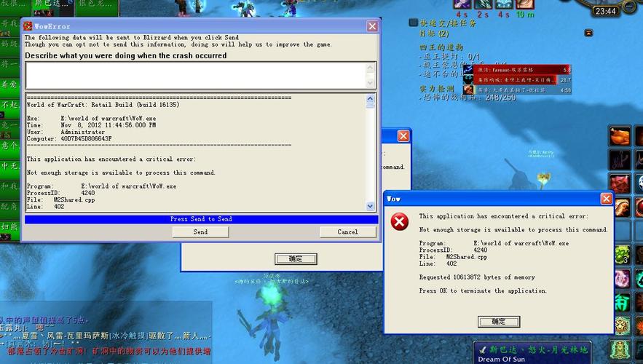Click the tiger face spell icon
This screenshot has width=643, height=364.
pos(622,326)
